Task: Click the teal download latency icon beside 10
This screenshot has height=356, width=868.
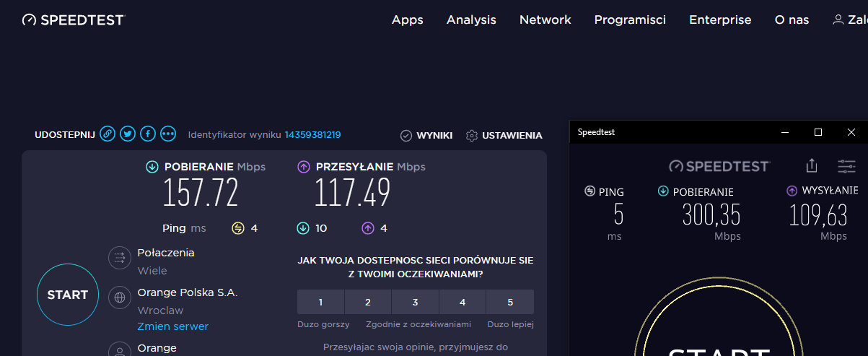Action: 304,228
